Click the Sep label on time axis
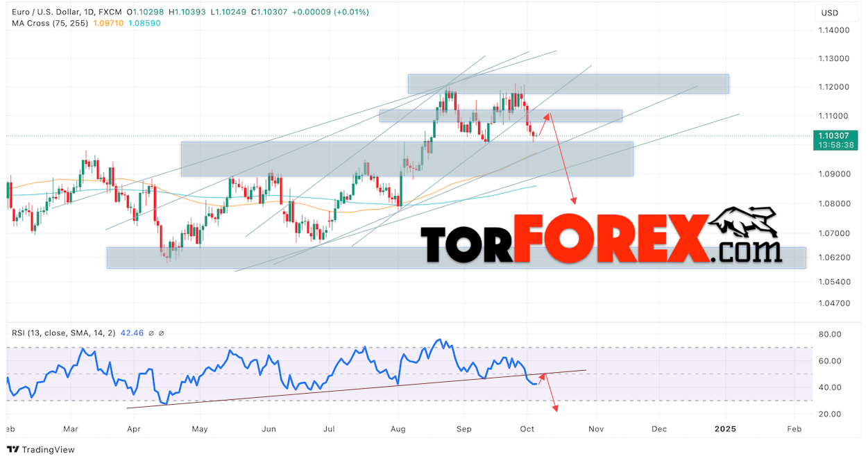This screenshot has width=868, height=461. pyautogui.click(x=463, y=429)
